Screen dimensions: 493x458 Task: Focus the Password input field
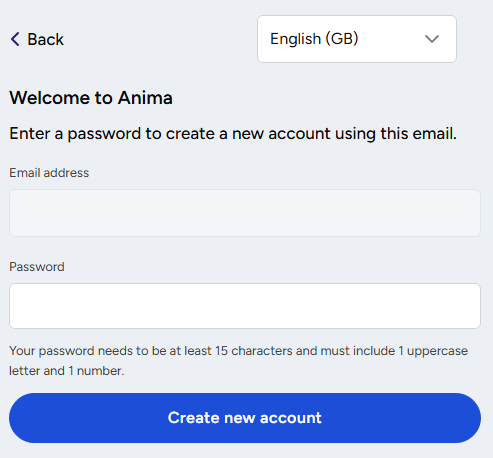(245, 306)
